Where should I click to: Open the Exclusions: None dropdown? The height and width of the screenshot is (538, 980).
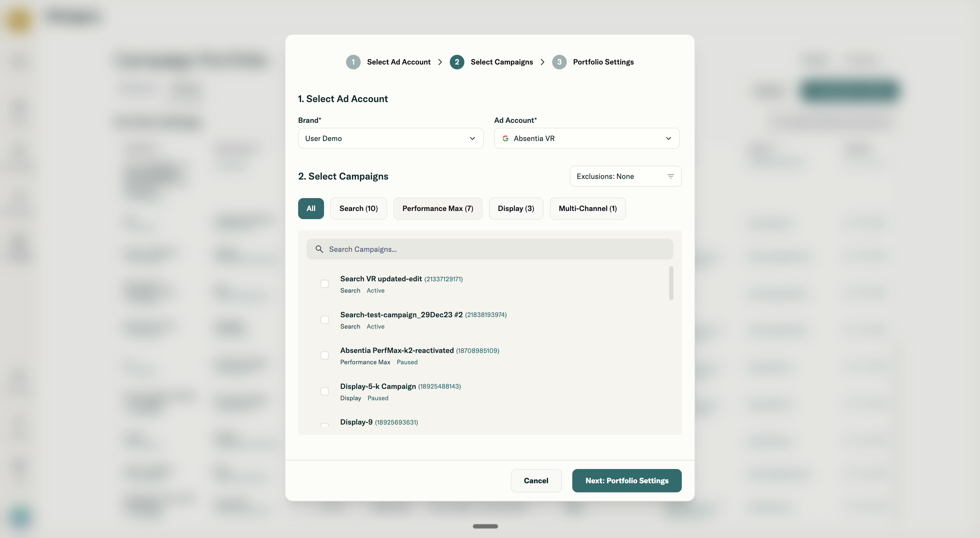coord(625,176)
